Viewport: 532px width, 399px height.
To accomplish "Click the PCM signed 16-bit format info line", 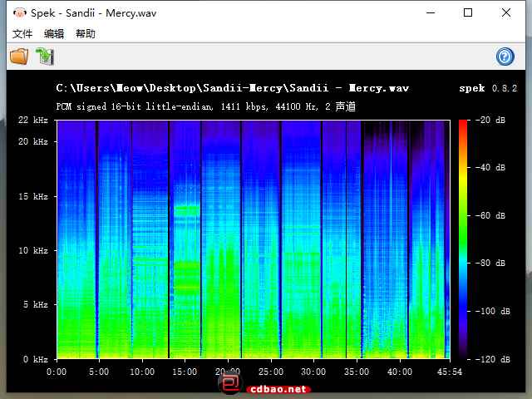I will (205, 106).
